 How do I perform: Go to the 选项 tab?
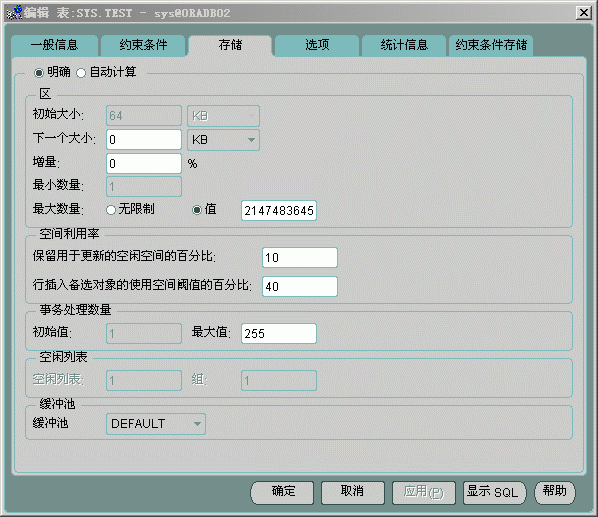pos(317,45)
